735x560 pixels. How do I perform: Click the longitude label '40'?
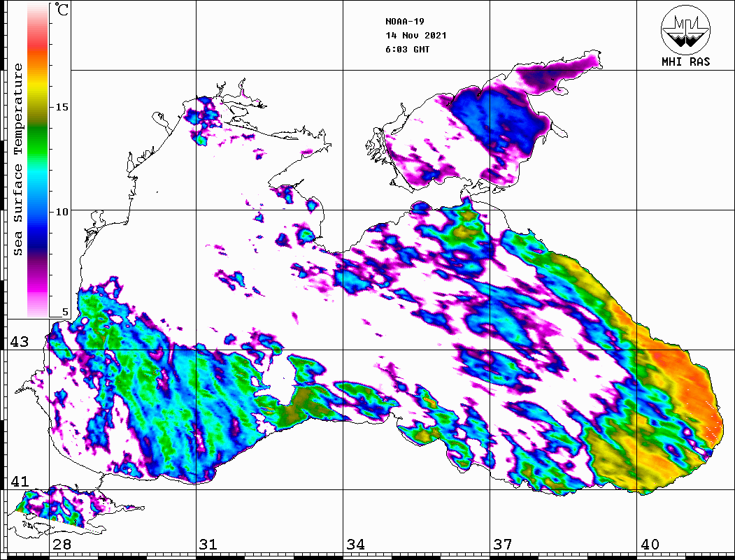click(650, 545)
